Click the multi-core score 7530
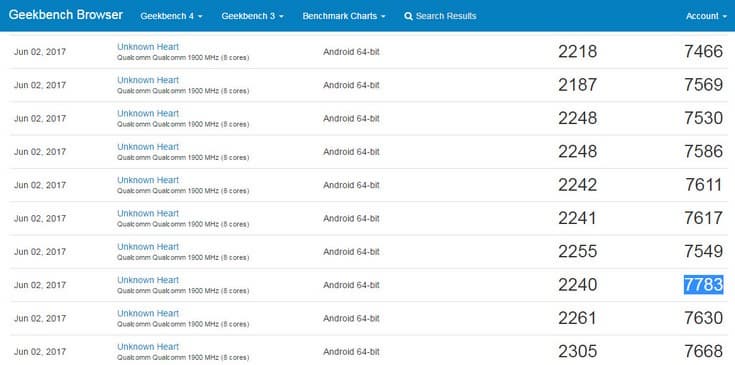The image size is (735, 365). click(x=703, y=118)
